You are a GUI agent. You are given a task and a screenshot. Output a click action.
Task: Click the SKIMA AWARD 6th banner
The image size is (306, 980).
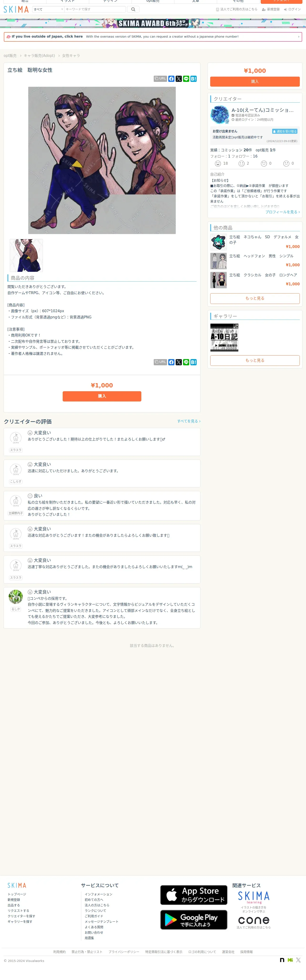tap(153, 23)
